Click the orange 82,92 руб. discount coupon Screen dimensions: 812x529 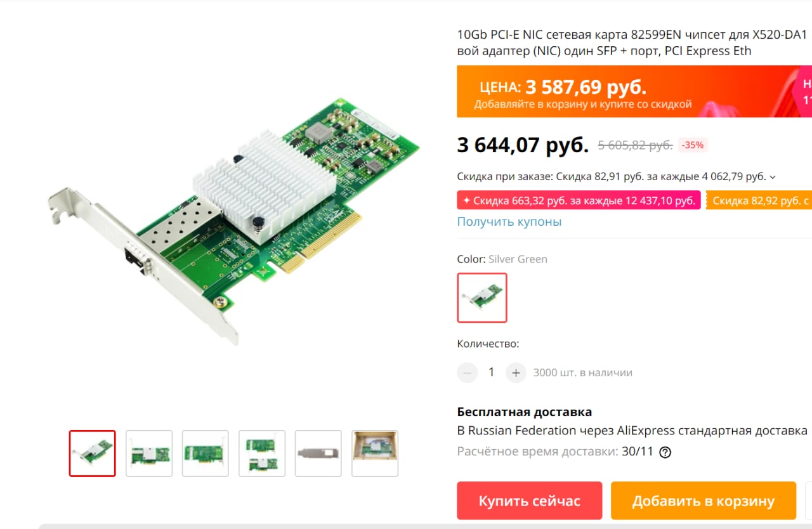coord(759,200)
